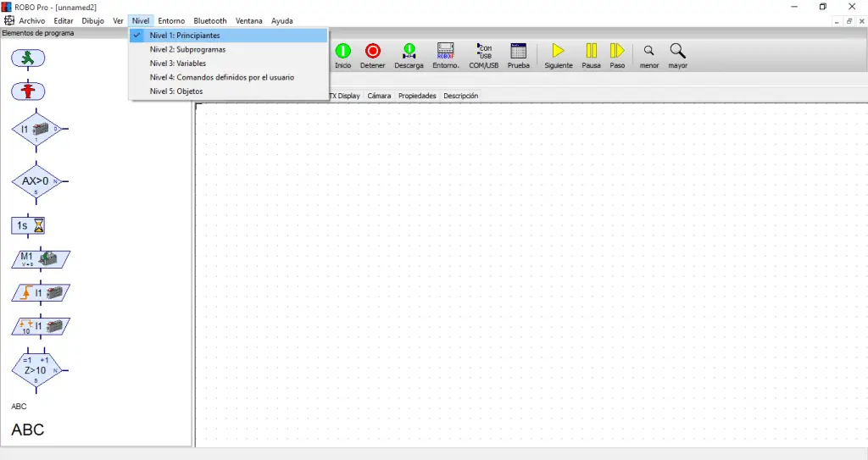Choose the AX>0 analog branch element
The image size is (868, 460).
click(36, 181)
